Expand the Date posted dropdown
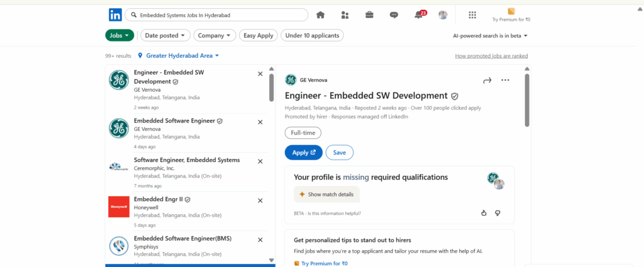Screen dimensions: 644x267 pyautogui.click(x=164, y=36)
